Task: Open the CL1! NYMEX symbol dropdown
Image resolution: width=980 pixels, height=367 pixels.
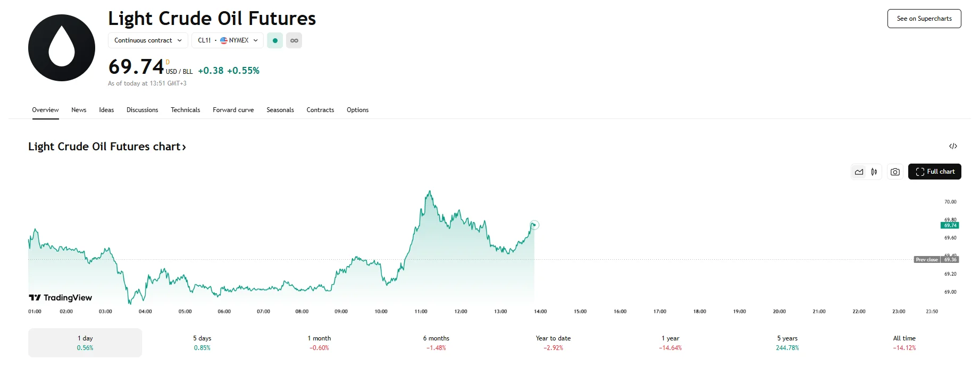Action: click(228, 40)
